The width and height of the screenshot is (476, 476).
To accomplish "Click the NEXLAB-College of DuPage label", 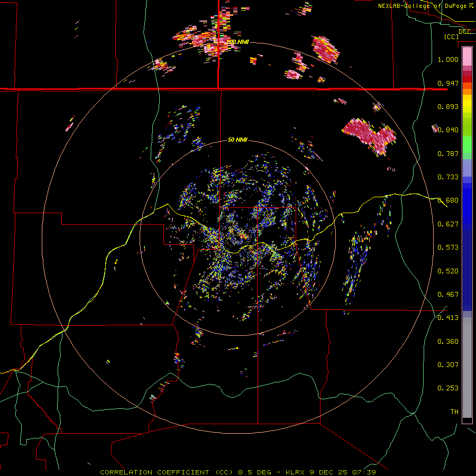I will click(x=425, y=6).
